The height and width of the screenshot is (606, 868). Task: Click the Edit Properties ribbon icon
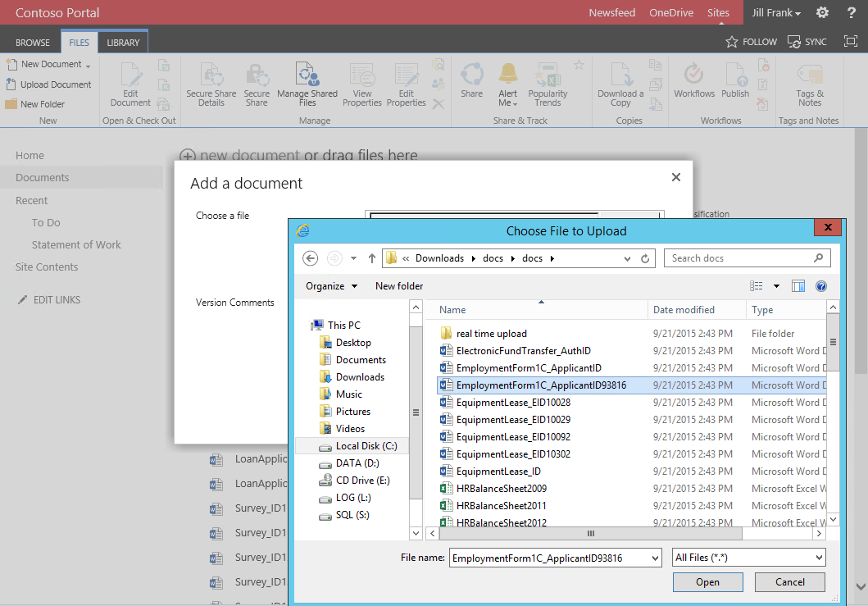(x=406, y=75)
